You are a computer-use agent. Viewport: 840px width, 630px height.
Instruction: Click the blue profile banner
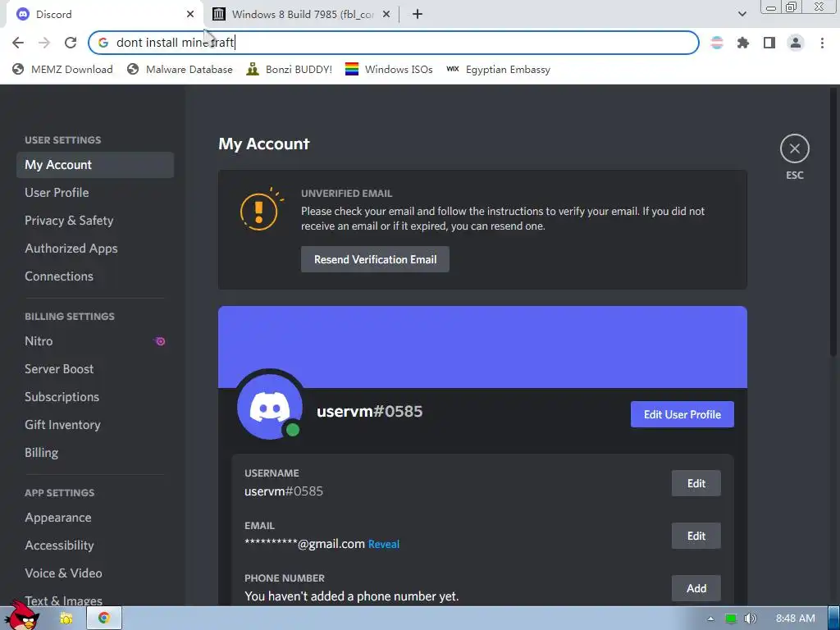pos(482,347)
